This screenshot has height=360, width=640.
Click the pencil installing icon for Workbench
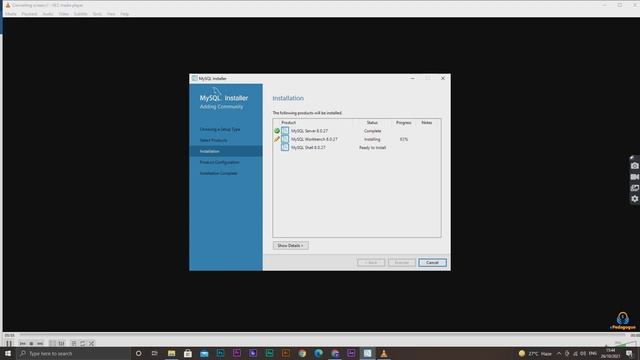(277, 139)
